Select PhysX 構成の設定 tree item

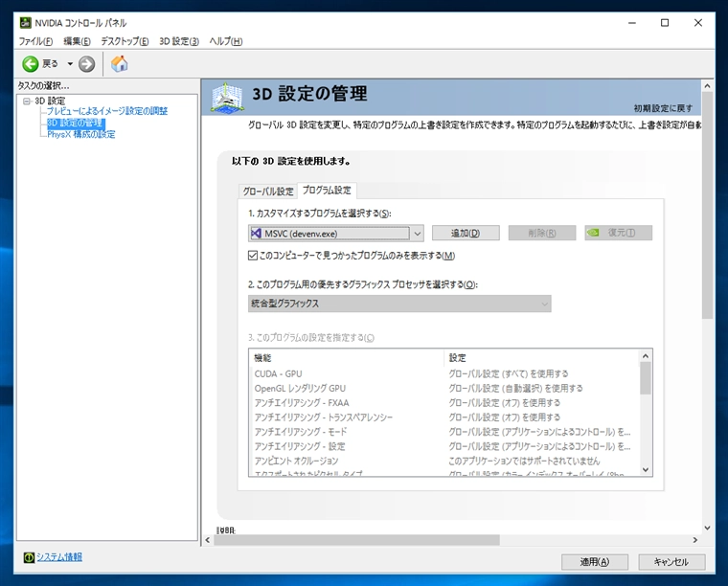pos(80,134)
